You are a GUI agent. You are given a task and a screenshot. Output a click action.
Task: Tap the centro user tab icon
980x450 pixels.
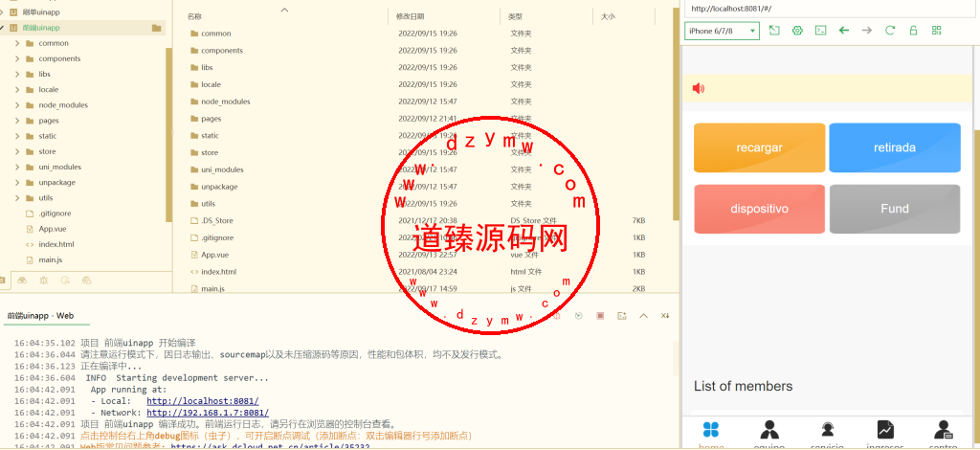click(944, 429)
